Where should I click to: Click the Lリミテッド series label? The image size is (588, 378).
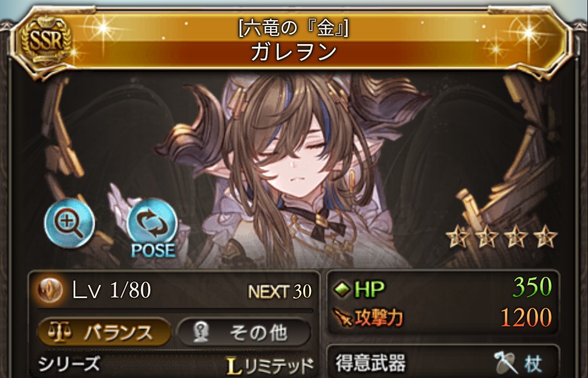click(269, 365)
